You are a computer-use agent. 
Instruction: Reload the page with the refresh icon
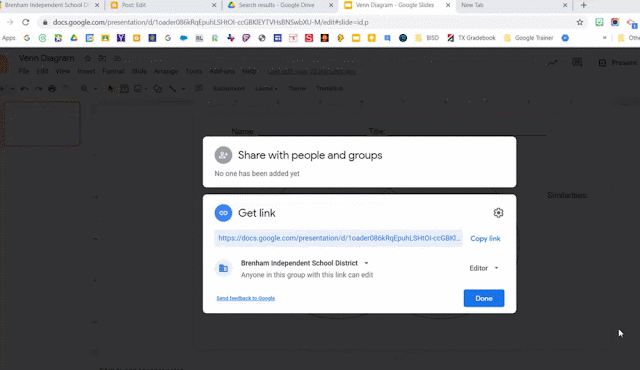pyautogui.click(x=26, y=22)
